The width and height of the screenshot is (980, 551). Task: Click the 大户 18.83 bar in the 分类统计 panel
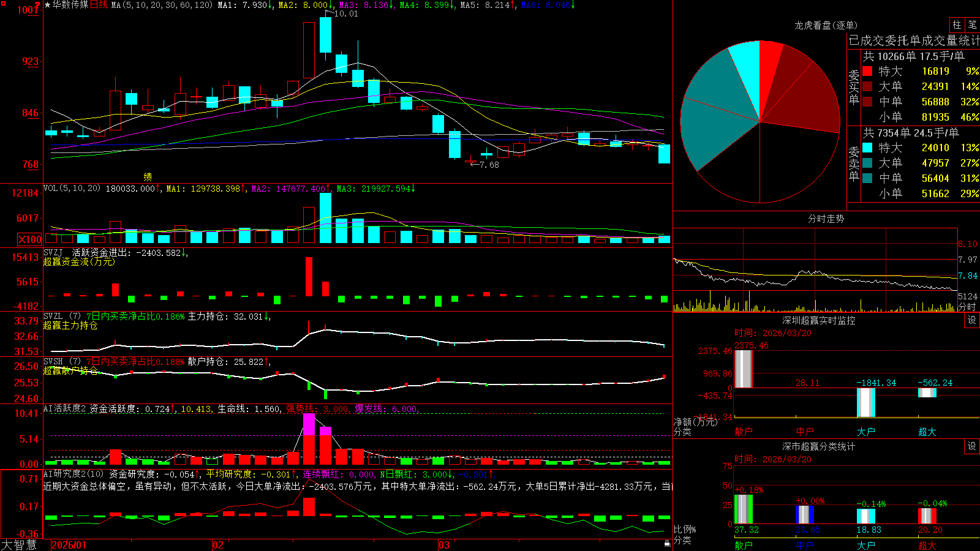coord(866,516)
